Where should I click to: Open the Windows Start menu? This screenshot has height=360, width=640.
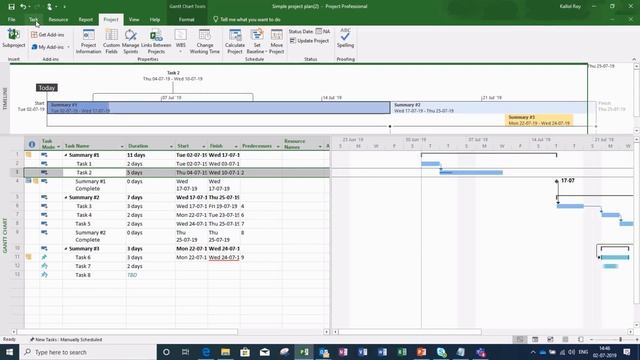pyautogui.click(x=9, y=352)
